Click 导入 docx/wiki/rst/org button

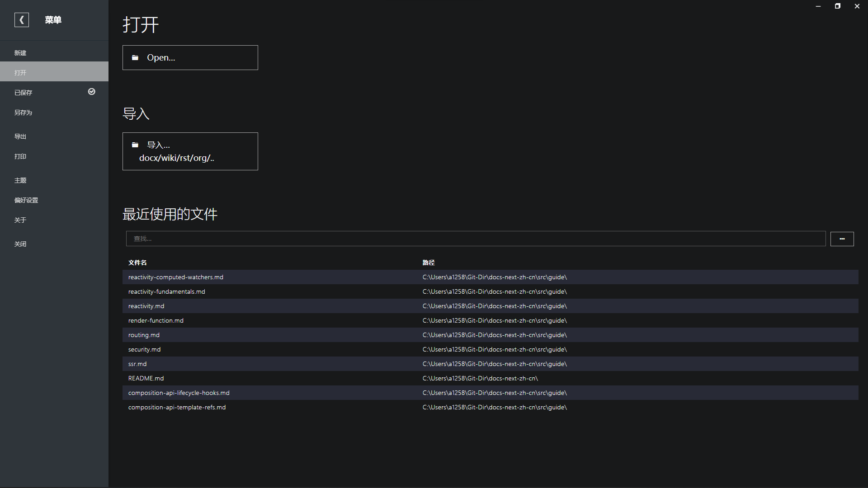(x=190, y=151)
